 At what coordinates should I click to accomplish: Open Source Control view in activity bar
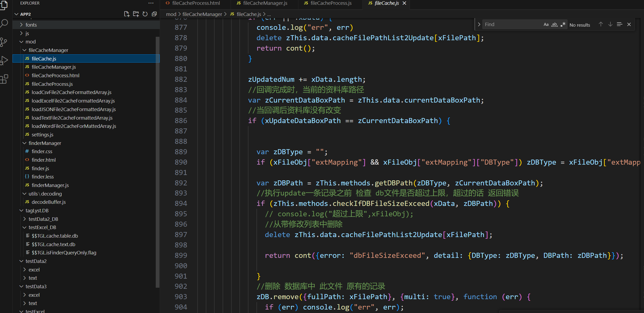[x=4, y=42]
